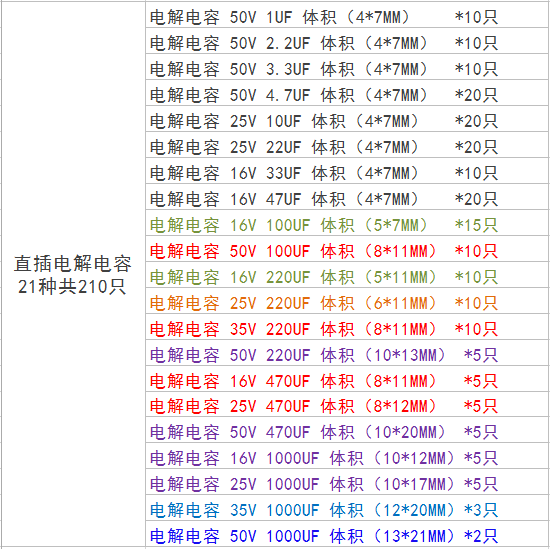This screenshot has width=550, height=549.
Task: Click the blue 50V 1000UF (13*21MM) row
Action: pyautogui.click(x=348, y=534)
